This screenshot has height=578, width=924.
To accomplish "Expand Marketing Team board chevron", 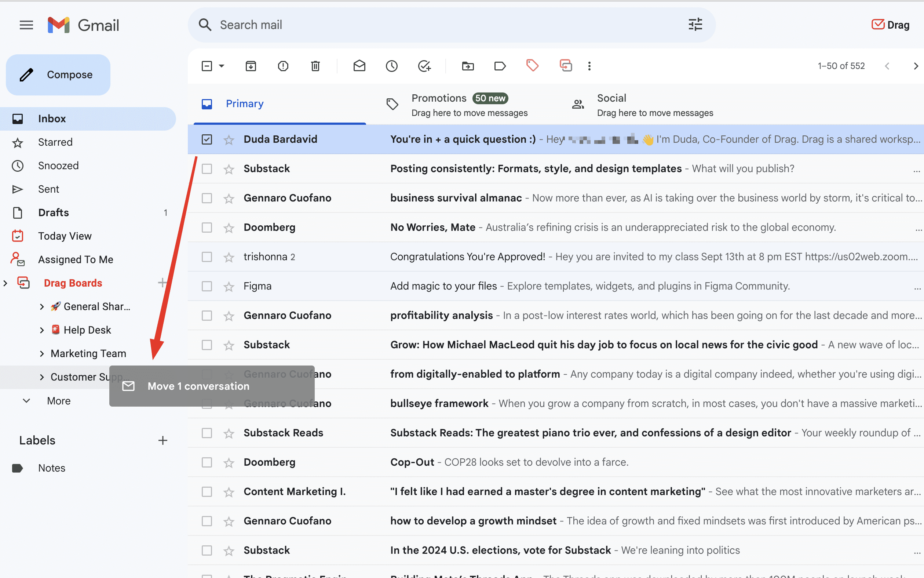I will [x=42, y=354].
